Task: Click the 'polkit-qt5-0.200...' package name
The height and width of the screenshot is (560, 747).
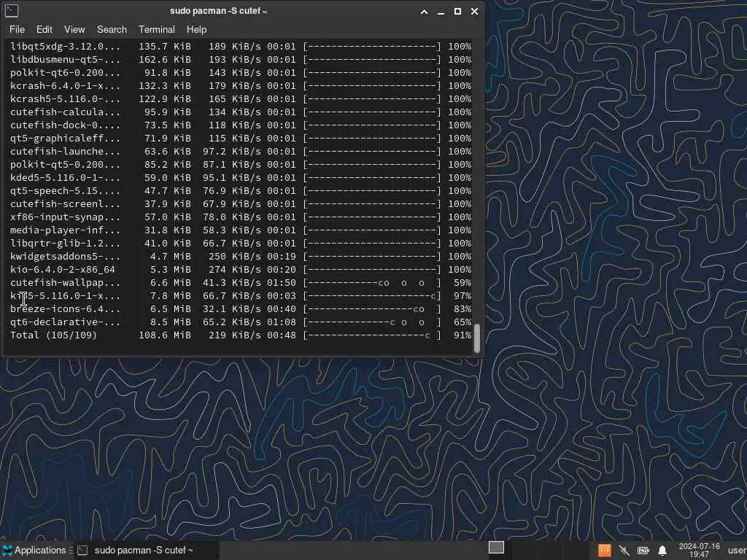Action: click(65, 165)
